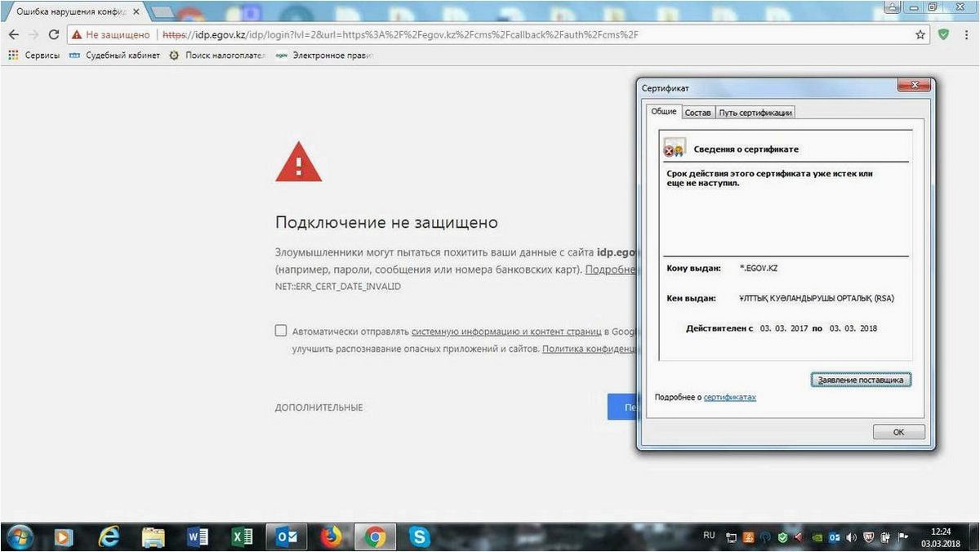Click the invalid certificate icon in dialog
Viewport: 980px width, 552px height.
pos(674,149)
